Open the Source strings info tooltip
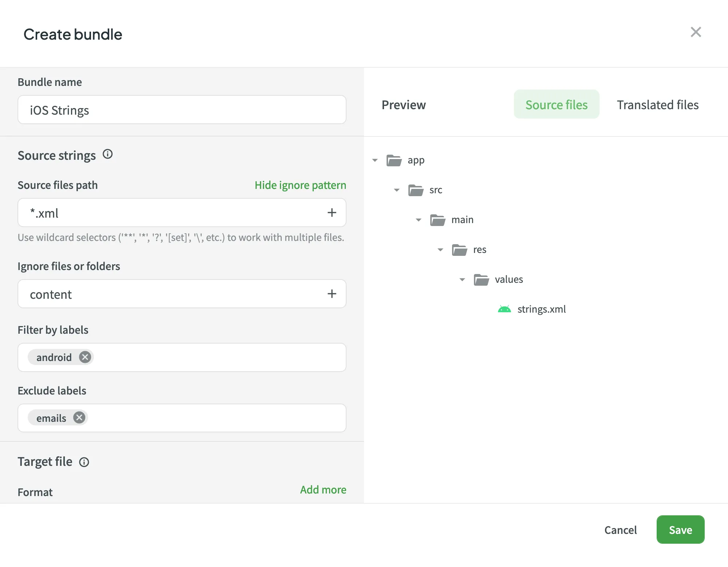 click(x=107, y=154)
